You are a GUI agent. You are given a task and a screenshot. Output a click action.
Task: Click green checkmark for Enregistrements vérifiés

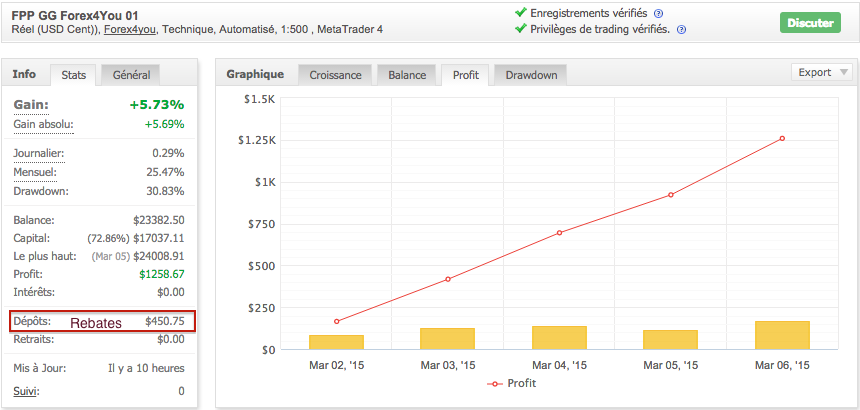pos(520,13)
